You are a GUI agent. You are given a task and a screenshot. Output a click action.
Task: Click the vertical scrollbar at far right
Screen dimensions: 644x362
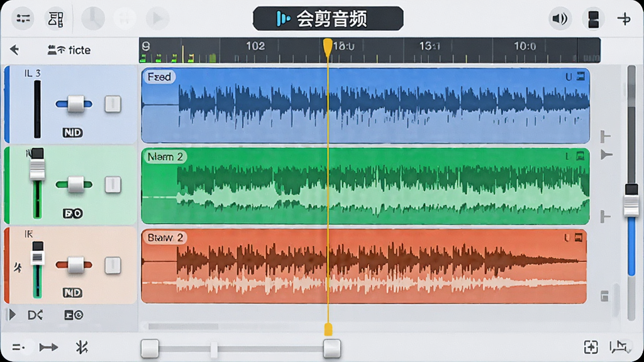coord(631,193)
